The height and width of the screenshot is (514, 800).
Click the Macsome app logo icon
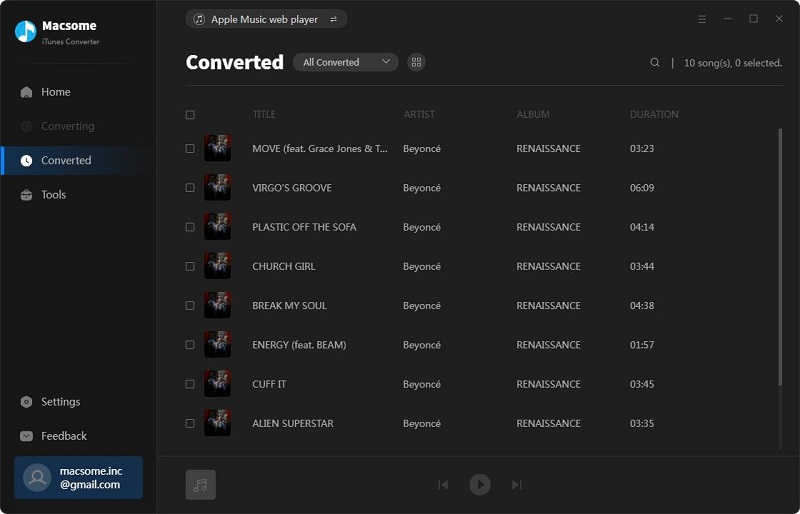(x=26, y=32)
